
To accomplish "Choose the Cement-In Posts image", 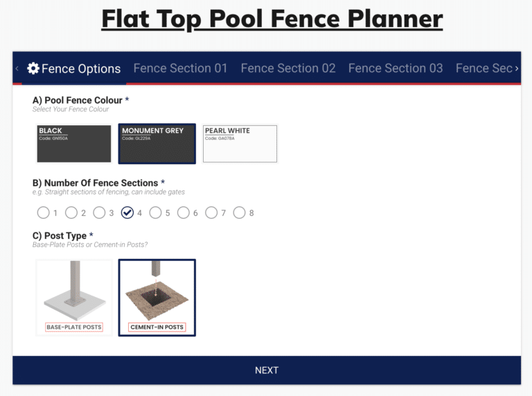I will (157, 298).
